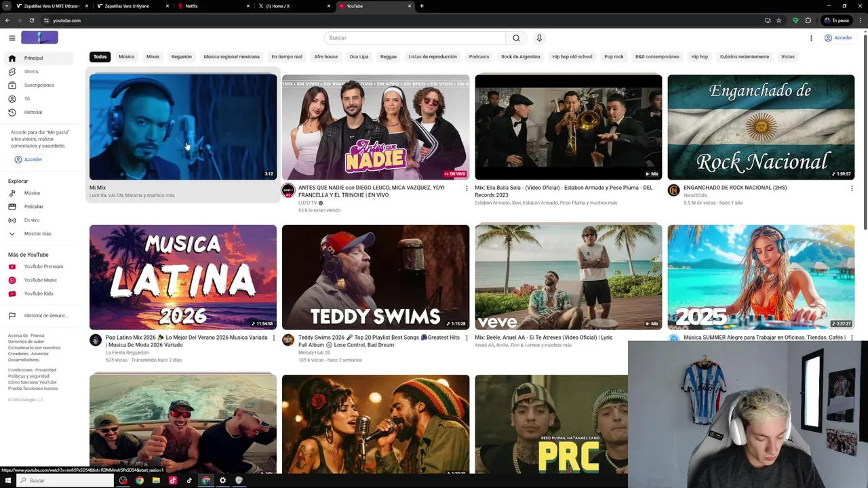Screen dimensions: 868x488
Task: Click the 'Mix: Ella Baila Sola' video title
Action: pos(564,191)
